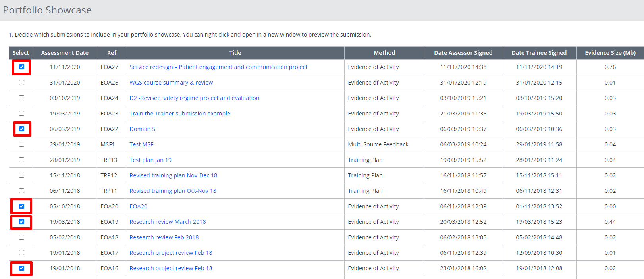Check the EOA23 Train the Trainer checkbox
The height and width of the screenshot is (279, 644).
click(x=21, y=113)
